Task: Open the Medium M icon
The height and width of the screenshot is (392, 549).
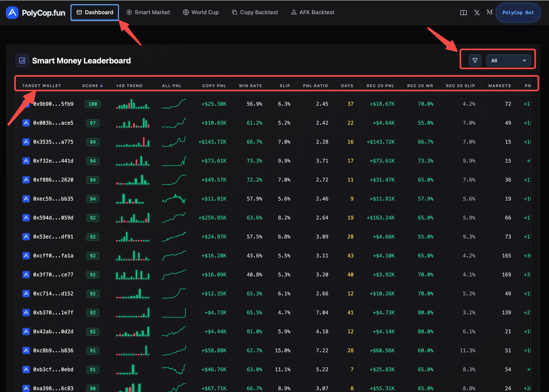Action: (489, 12)
